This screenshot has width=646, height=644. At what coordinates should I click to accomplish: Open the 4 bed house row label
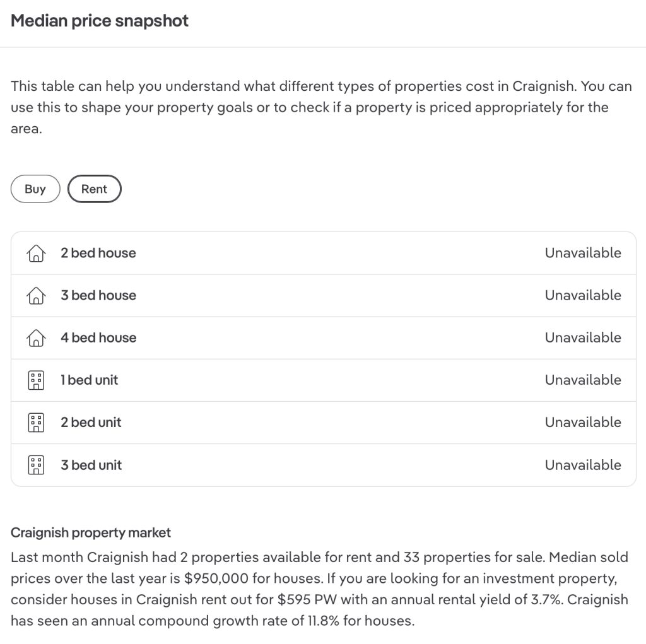tap(98, 338)
